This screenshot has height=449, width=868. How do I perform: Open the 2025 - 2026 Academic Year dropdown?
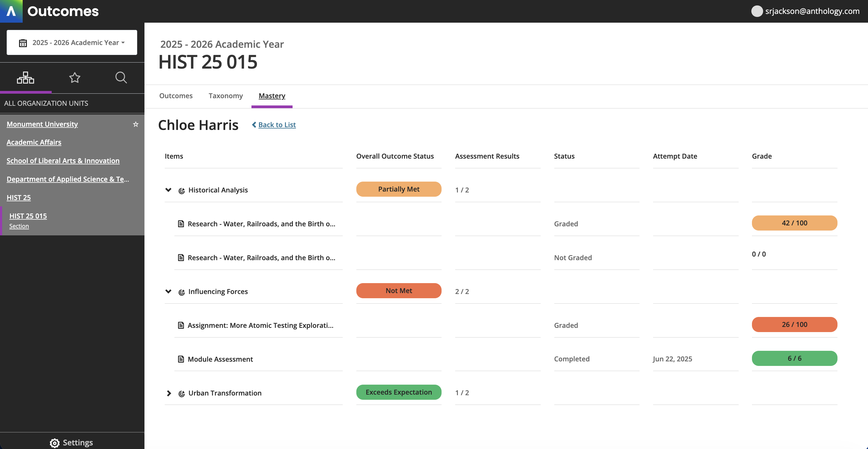pyautogui.click(x=72, y=43)
